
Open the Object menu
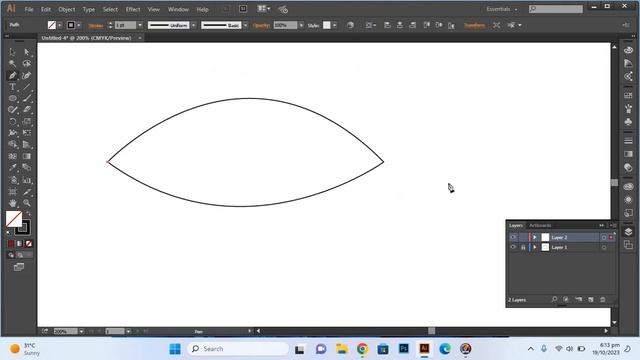[67, 9]
